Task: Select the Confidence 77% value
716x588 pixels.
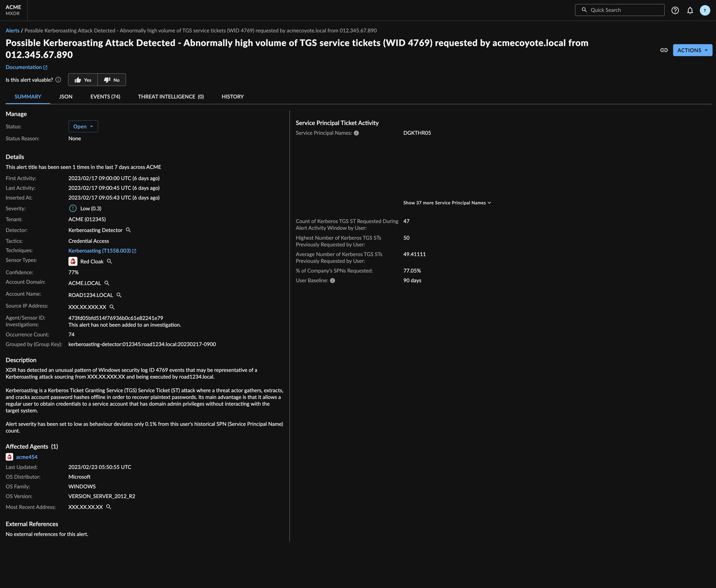Action: point(73,272)
